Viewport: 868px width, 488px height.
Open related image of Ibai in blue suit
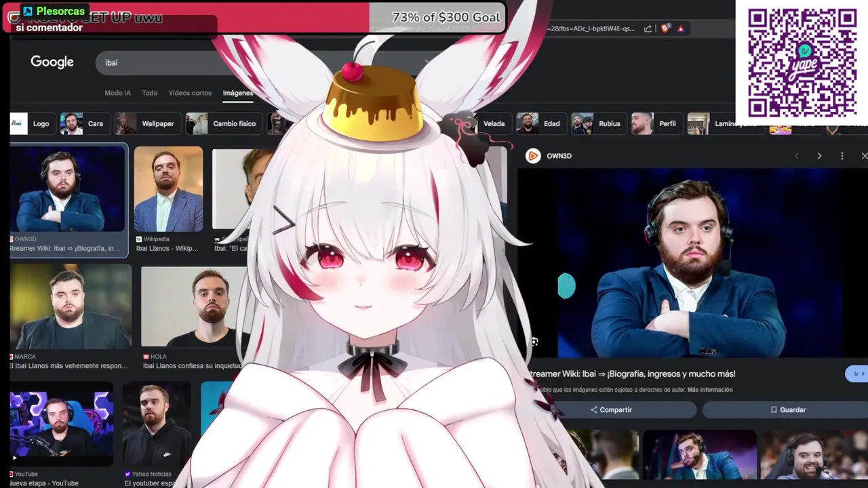point(699,455)
